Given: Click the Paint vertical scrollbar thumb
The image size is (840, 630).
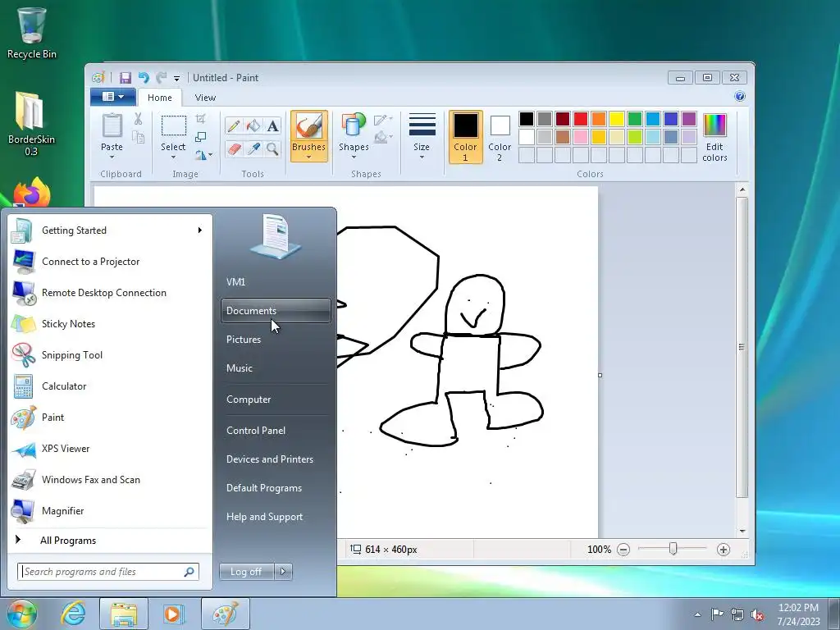Looking at the screenshot, I should click(742, 347).
